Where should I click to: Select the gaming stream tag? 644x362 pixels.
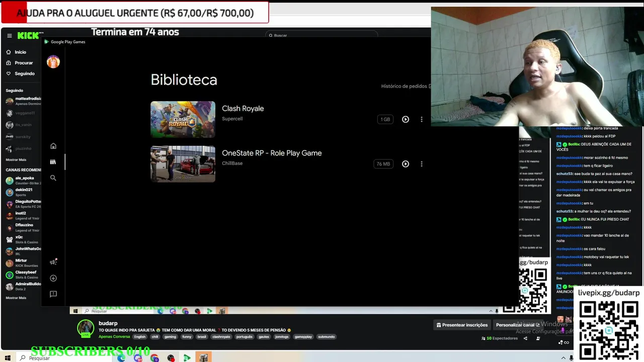170,337
